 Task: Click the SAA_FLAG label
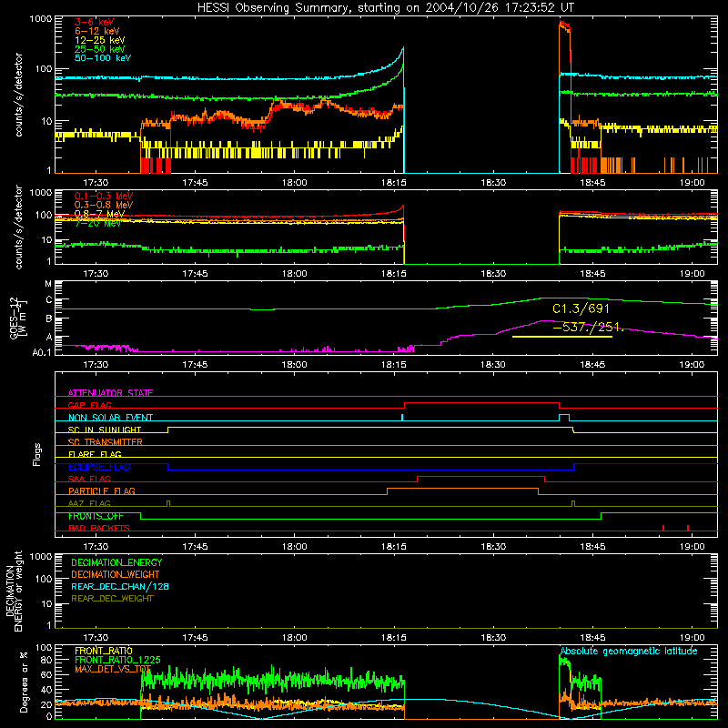[x=89, y=479]
